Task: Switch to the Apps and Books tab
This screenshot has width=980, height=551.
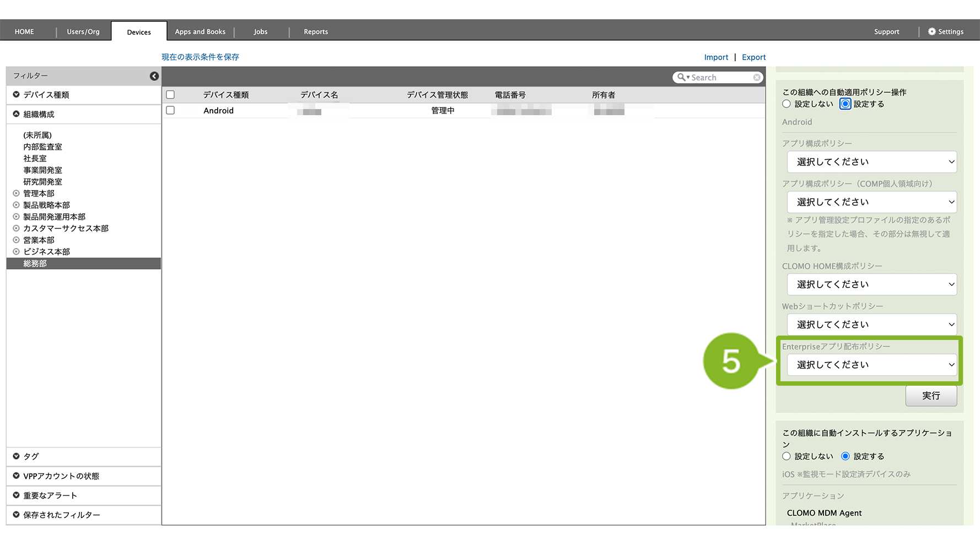Action: click(200, 31)
